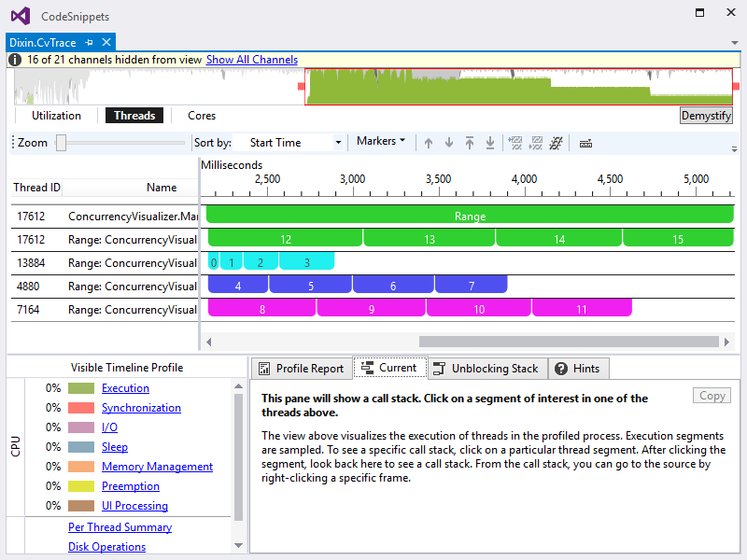Move selected thread to top
This screenshot has width=747, height=560.
pos(470,143)
